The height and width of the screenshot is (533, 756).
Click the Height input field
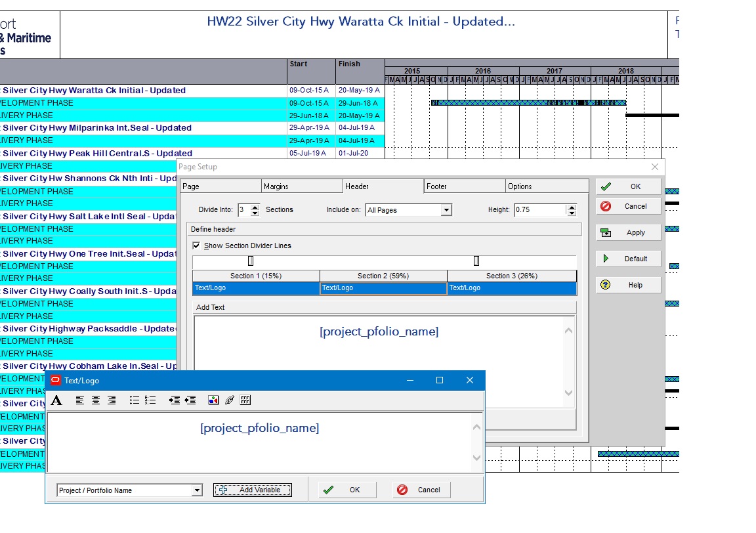click(540, 210)
